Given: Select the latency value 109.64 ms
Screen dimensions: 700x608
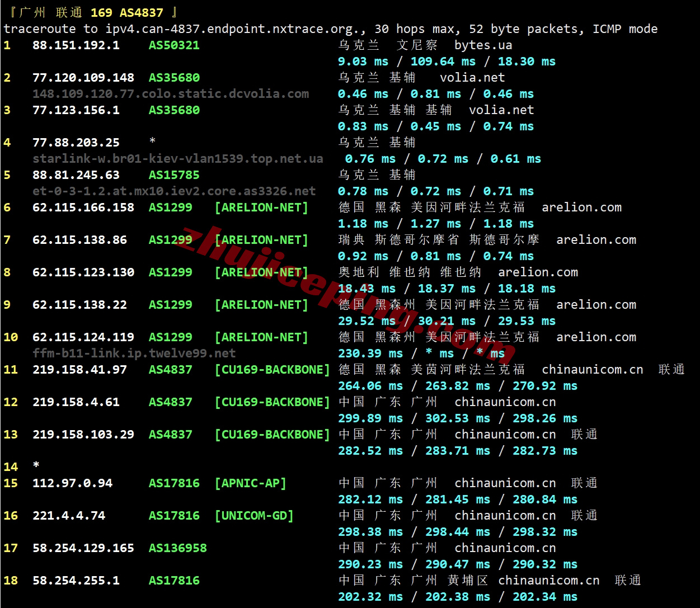Looking at the screenshot, I should pos(443,62).
